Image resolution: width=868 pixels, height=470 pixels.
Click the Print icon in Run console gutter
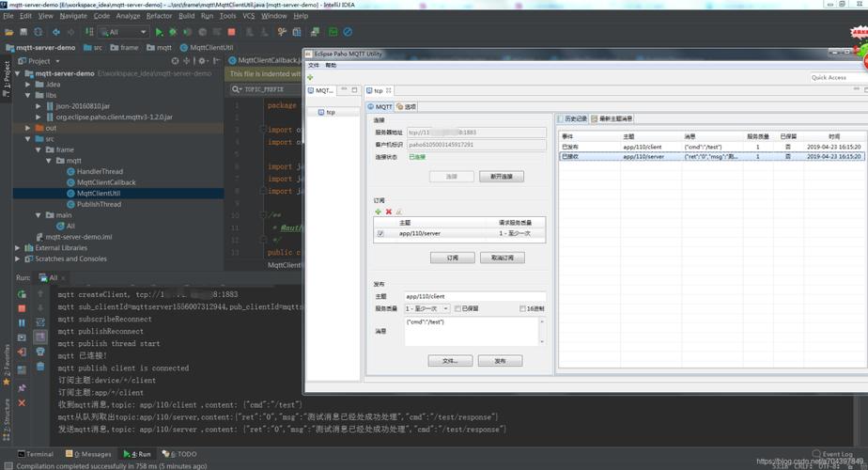(40, 352)
